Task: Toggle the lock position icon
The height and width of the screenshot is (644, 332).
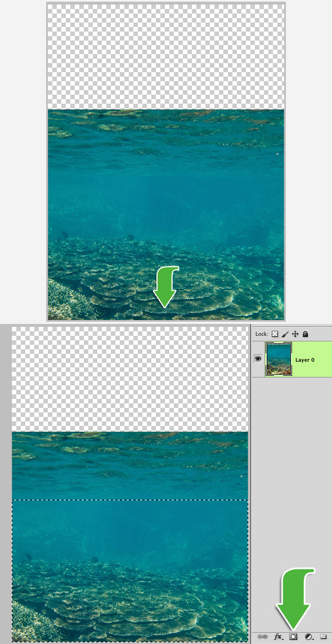Action: 295,334
